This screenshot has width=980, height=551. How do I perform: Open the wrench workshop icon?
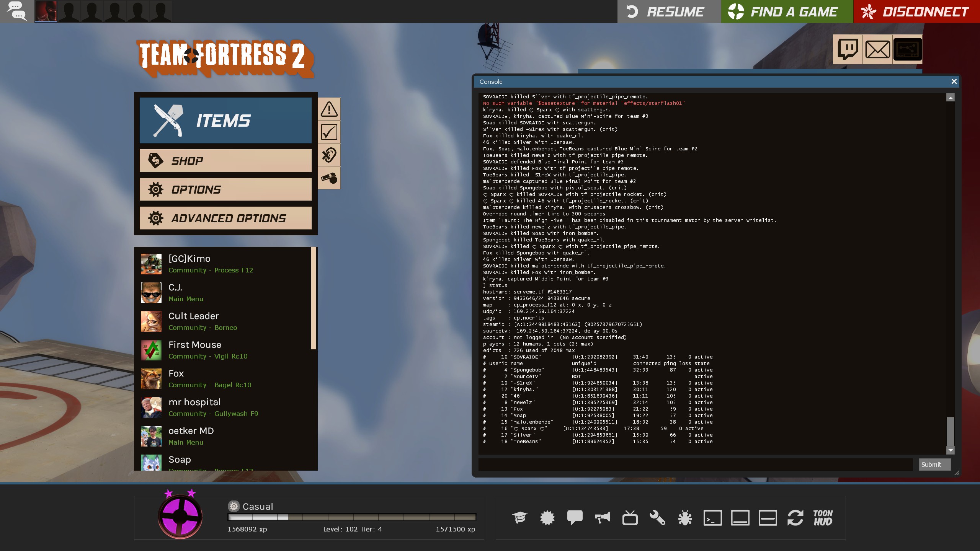(x=657, y=518)
